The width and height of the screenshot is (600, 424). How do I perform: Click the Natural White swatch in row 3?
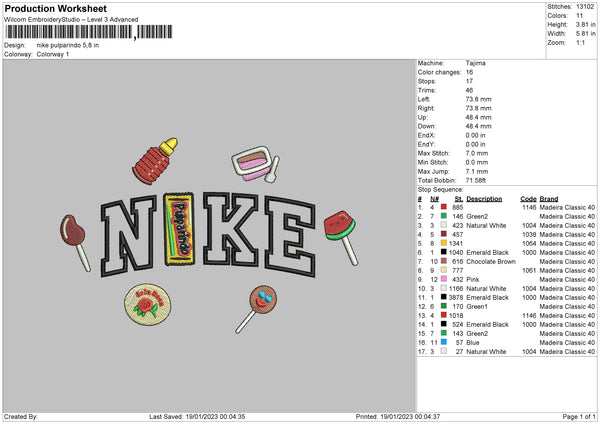point(443,225)
